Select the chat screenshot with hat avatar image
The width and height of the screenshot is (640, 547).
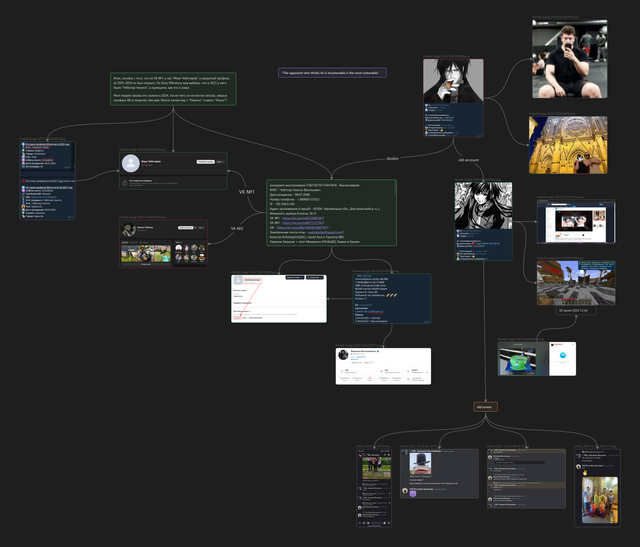tap(439, 474)
